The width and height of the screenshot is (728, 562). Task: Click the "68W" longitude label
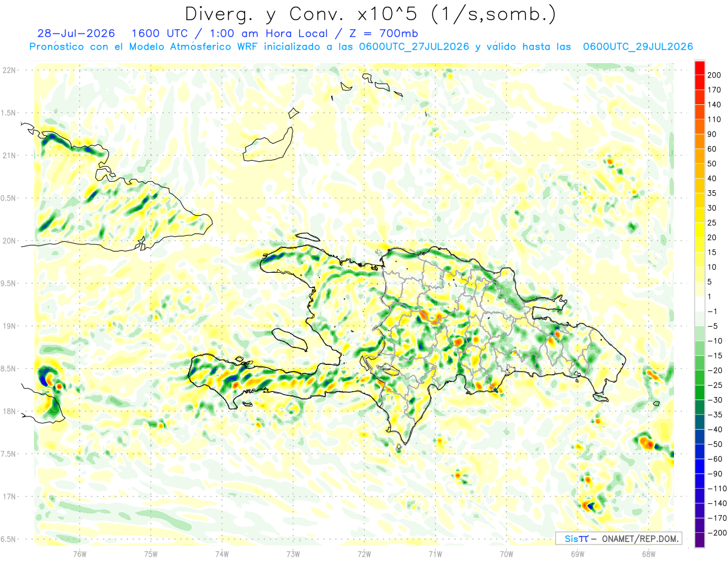click(x=649, y=553)
